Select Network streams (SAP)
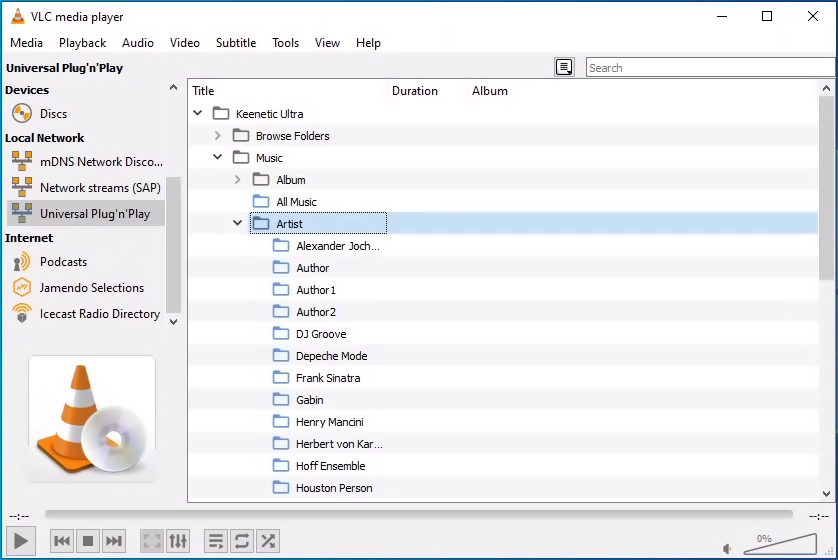This screenshot has width=838, height=560. click(86, 188)
